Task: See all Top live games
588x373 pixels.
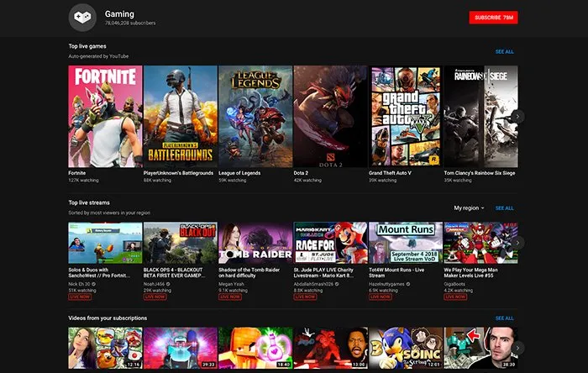Action: 504,51
